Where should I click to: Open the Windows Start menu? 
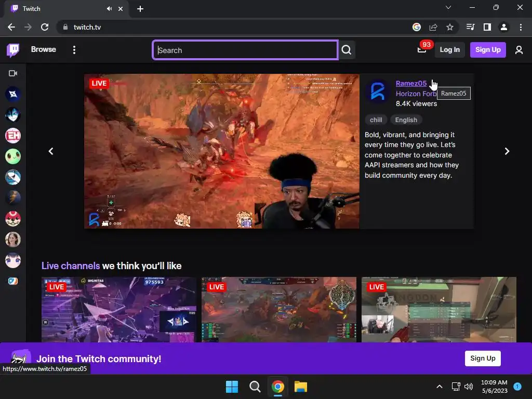pyautogui.click(x=232, y=387)
